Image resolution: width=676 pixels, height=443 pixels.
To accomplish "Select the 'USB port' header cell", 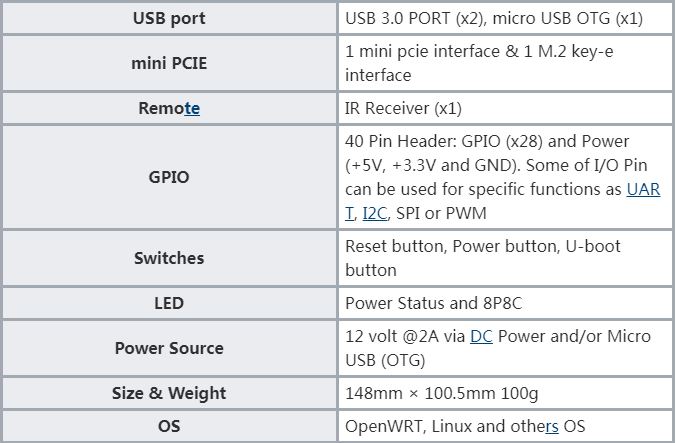I will [169, 18].
